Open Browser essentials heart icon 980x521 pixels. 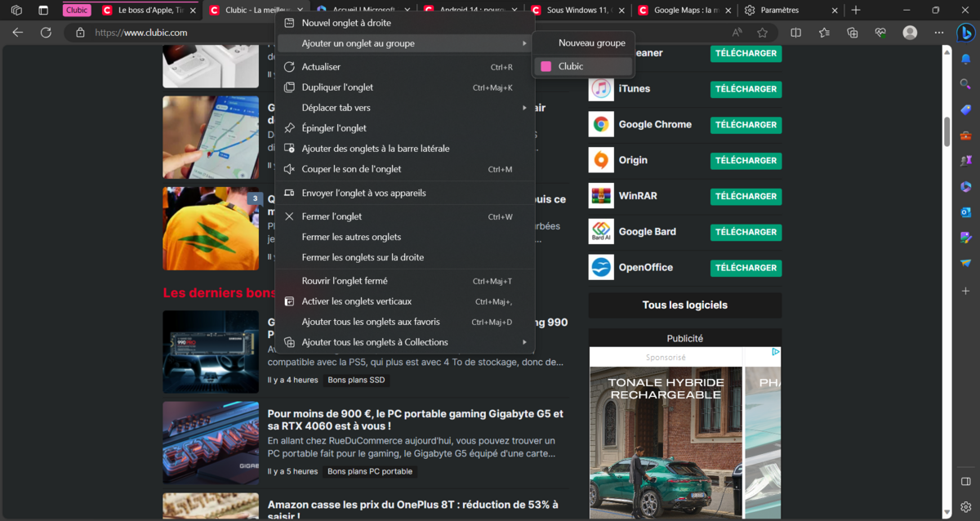tap(880, 33)
